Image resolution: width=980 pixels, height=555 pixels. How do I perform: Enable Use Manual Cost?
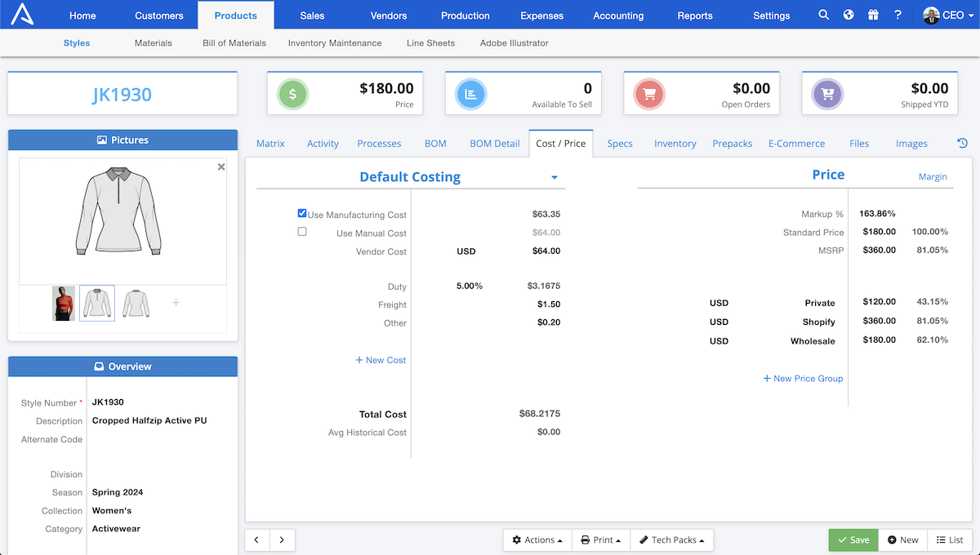[302, 231]
